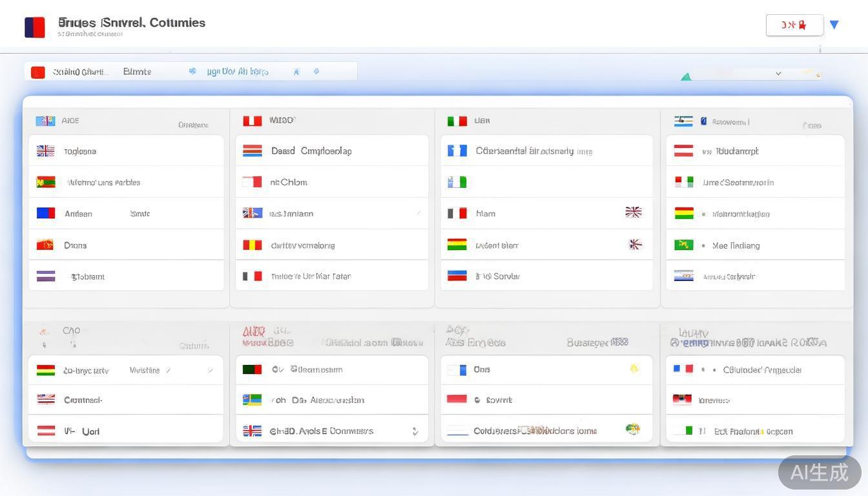Switch to the Elimte tab
Image resolution: width=868 pixels, height=496 pixels.
pos(137,72)
